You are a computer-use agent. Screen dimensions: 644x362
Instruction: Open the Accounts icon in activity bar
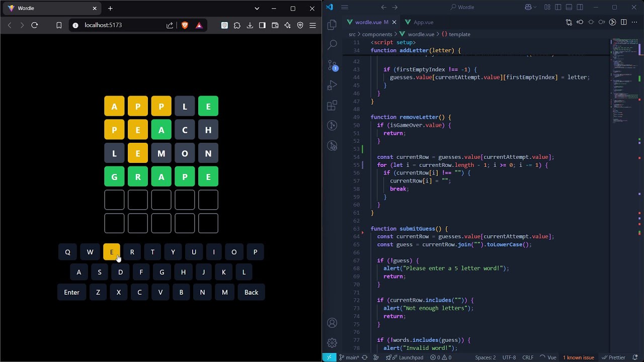332,323
